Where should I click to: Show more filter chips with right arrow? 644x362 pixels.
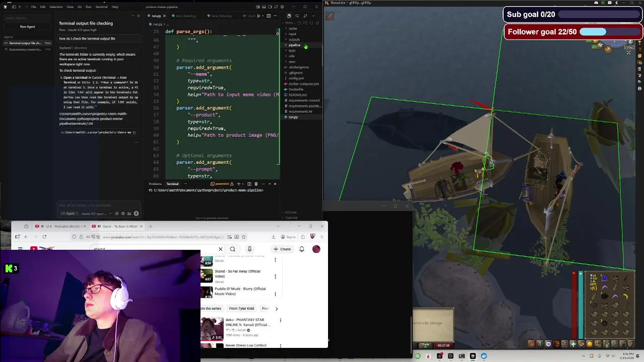click(x=276, y=309)
